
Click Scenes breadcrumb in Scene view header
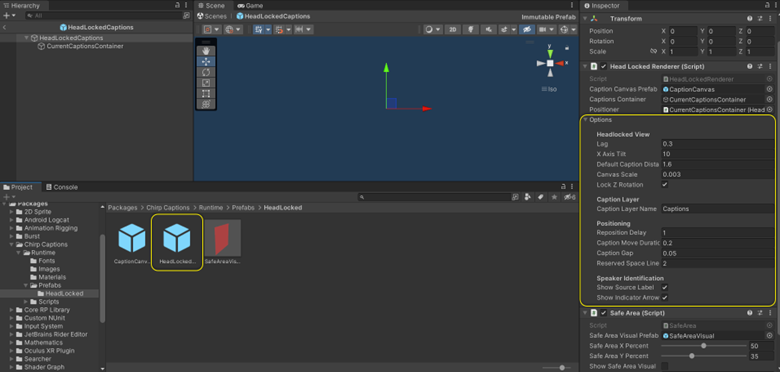point(212,16)
